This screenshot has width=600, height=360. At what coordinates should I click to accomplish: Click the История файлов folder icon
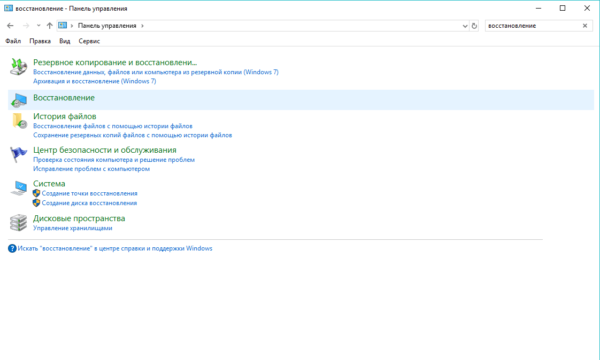pyautogui.click(x=19, y=121)
